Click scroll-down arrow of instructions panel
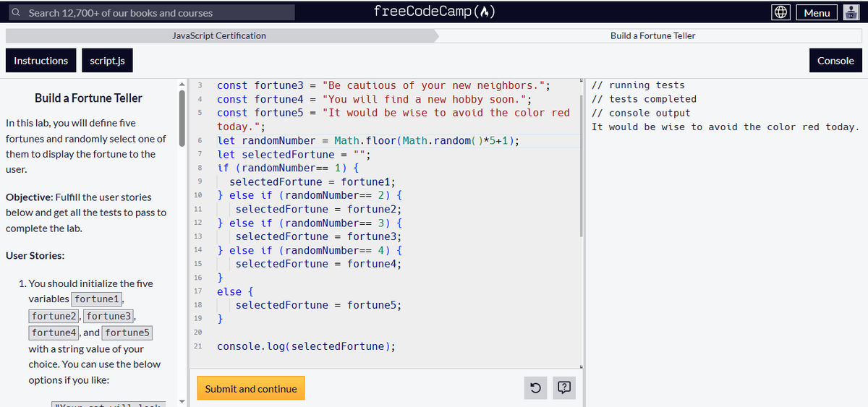Image resolution: width=868 pixels, height=407 pixels. (x=182, y=401)
